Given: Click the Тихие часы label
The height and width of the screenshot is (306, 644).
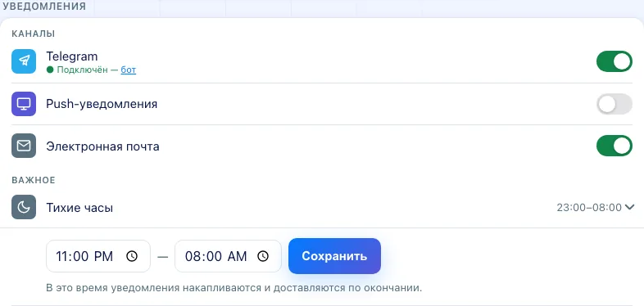Looking at the screenshot, I should tap(79, 208).
